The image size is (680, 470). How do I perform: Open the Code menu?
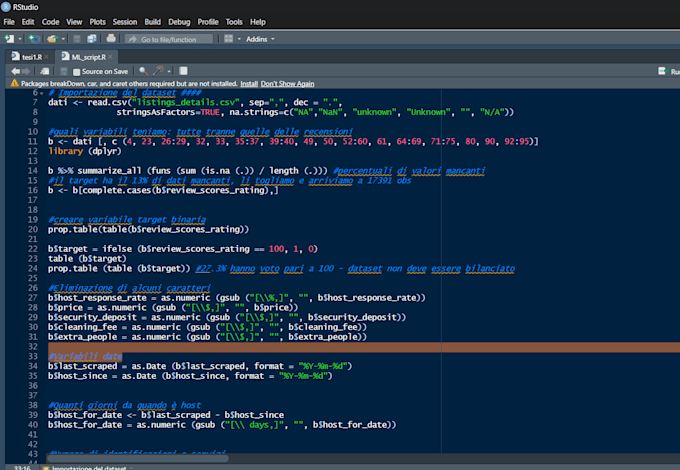pos(50,22)
